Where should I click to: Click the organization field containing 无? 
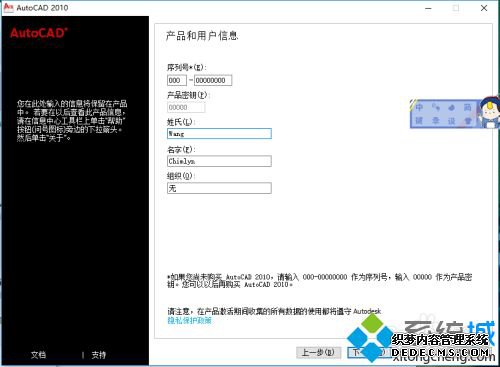tap(219, 188)
